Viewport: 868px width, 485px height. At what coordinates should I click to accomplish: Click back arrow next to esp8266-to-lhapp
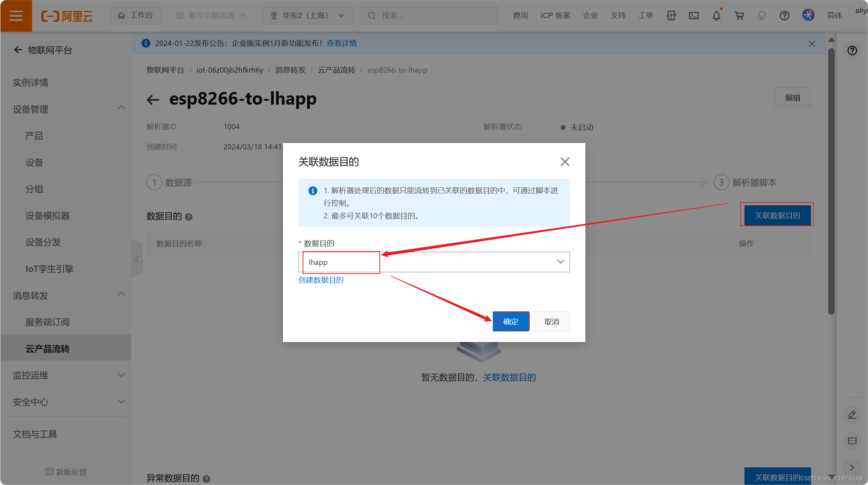[x=153, y=100]
